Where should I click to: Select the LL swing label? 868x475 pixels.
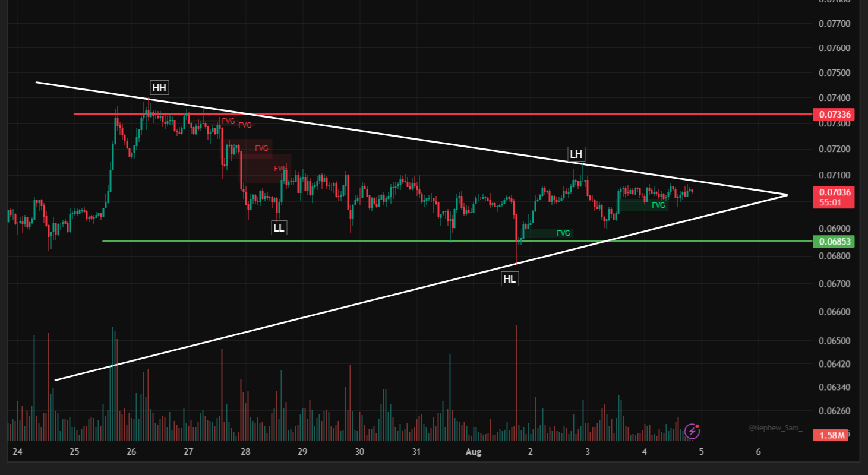tap(279, 227)
